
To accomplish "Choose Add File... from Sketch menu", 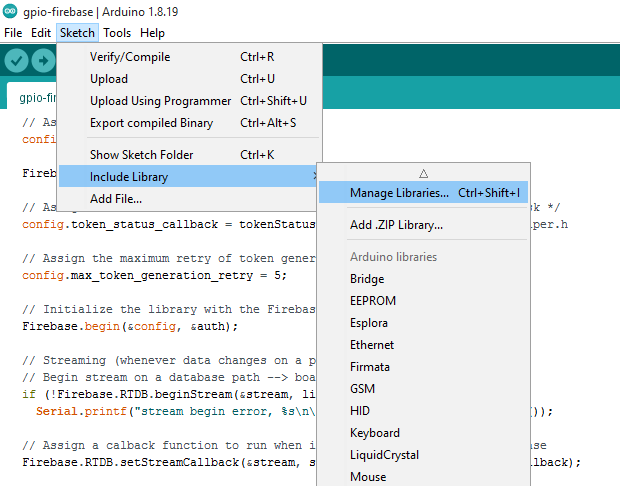I will pos(115,199).
